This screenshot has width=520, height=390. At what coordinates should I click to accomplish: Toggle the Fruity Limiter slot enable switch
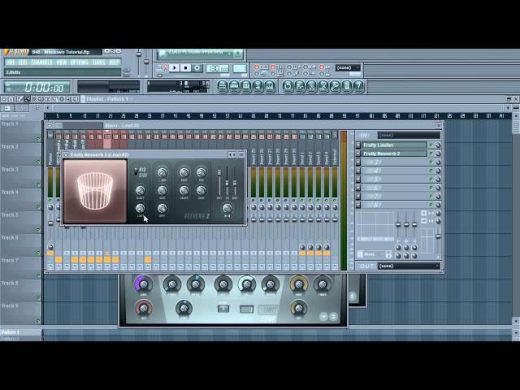pyautogui.click(x=431, y=145)
